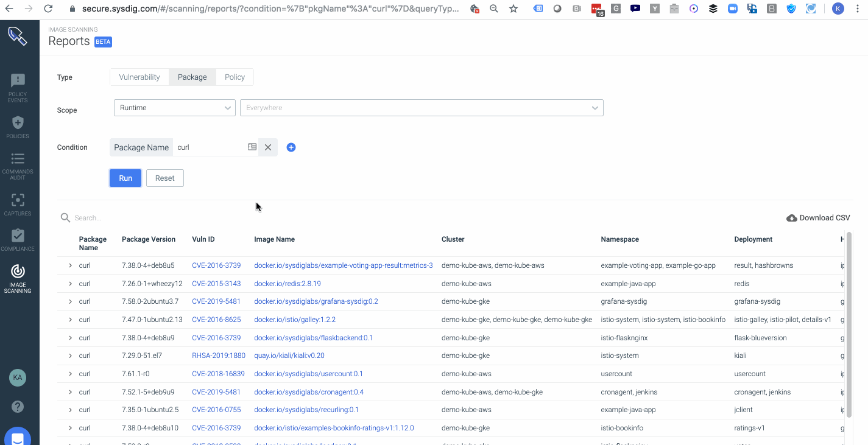Expand the row for redis:2.8.19
The image size is (868, 445).
tap(70, 284)
